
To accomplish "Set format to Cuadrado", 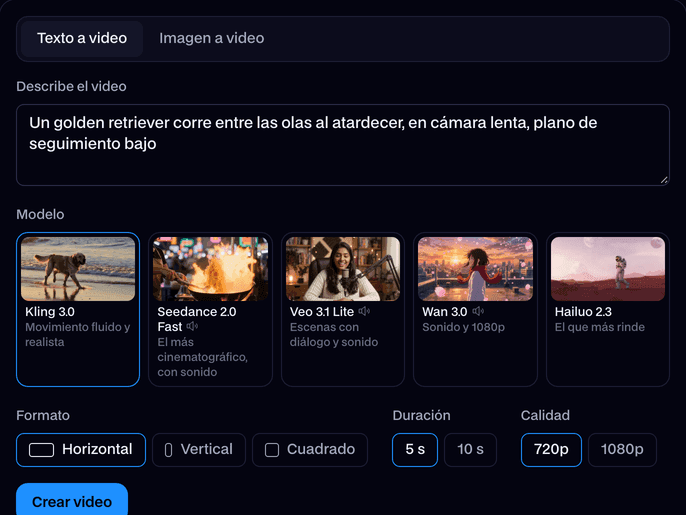I will [310, 450].
